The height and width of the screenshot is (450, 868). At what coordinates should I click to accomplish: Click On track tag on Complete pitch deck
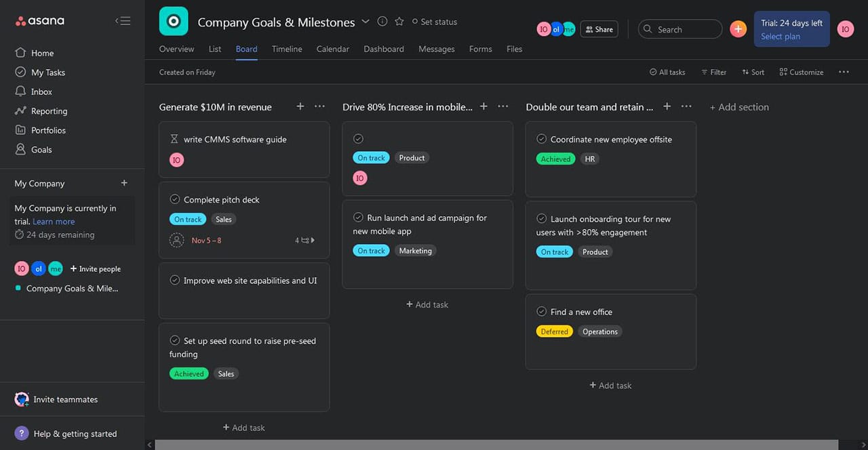tap(188, 219)
